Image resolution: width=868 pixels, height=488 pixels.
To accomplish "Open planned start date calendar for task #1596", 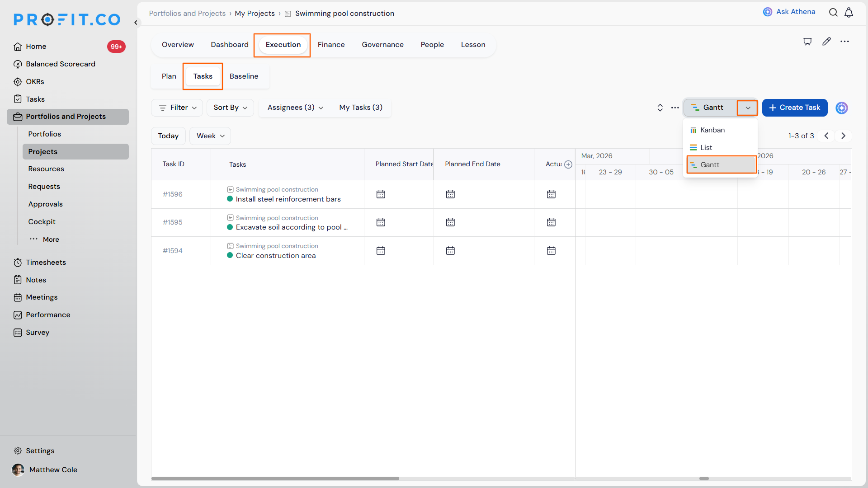I will (381, 194).
